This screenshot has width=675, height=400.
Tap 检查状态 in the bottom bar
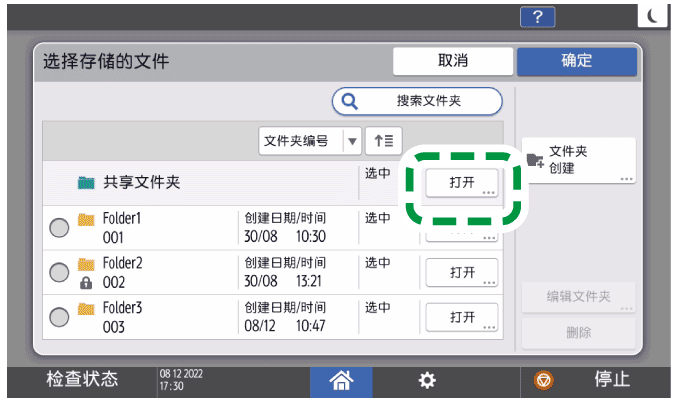pyautogui.click(x=82, y=379)
